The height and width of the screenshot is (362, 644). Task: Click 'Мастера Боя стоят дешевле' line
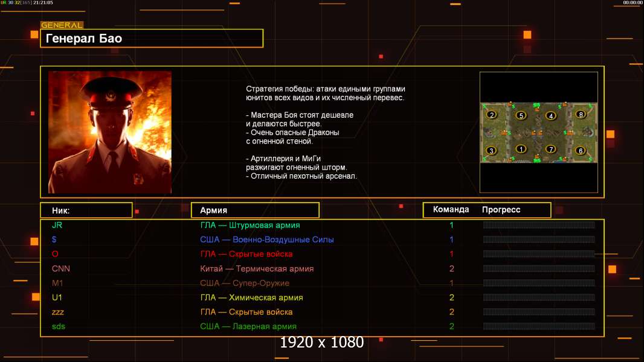pyautogui.click(x=300, y=115)
